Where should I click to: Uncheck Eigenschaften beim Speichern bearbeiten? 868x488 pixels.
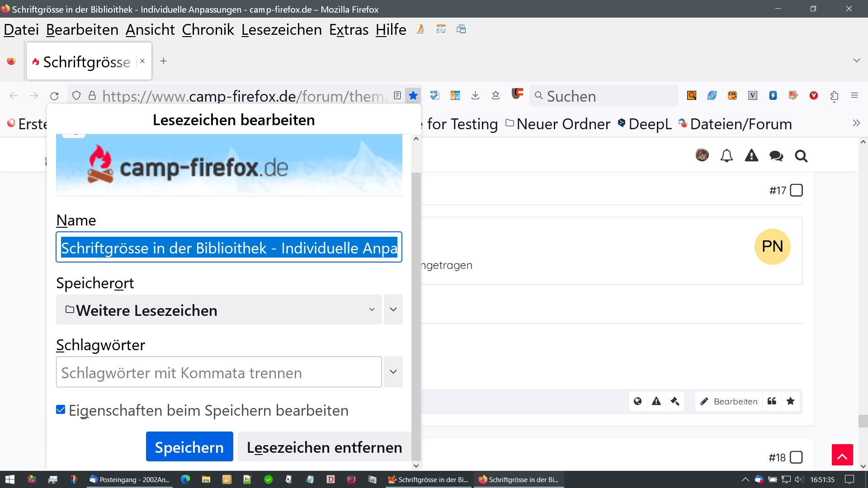coord(61,410)
